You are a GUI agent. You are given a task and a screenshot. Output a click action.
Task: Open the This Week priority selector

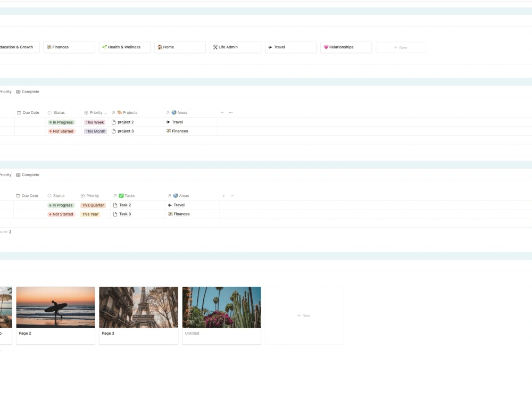click(x=95, y=122)
